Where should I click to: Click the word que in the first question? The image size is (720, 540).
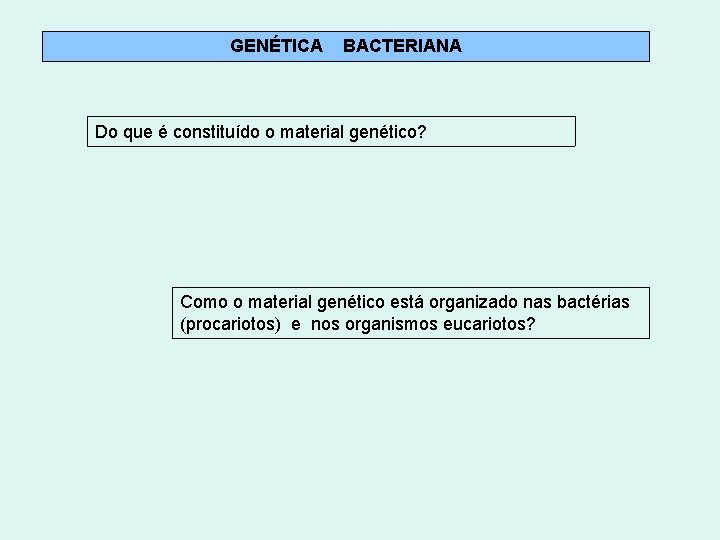136,131
